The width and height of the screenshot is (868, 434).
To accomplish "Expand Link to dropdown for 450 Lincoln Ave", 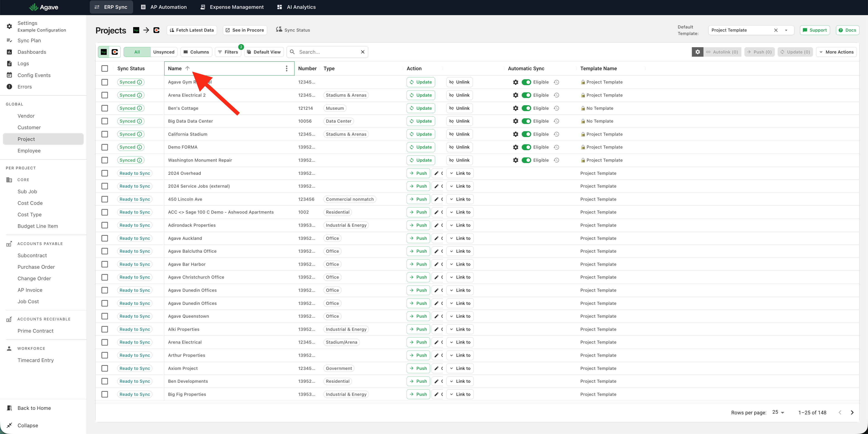I will pos(460,199).
